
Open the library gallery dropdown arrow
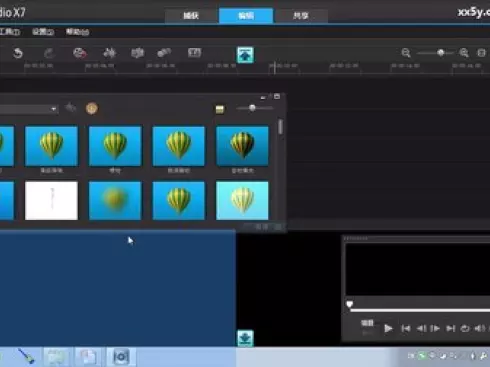pos(53,109)
